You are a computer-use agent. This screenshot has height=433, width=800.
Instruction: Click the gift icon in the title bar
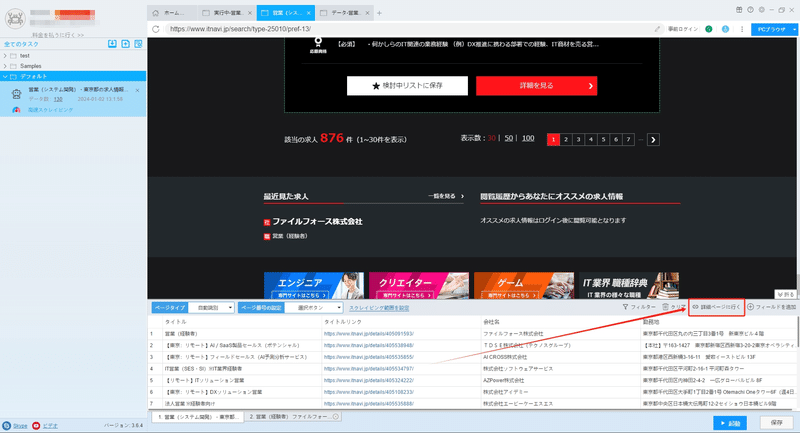pyautogui.click(x=739, y=10)
